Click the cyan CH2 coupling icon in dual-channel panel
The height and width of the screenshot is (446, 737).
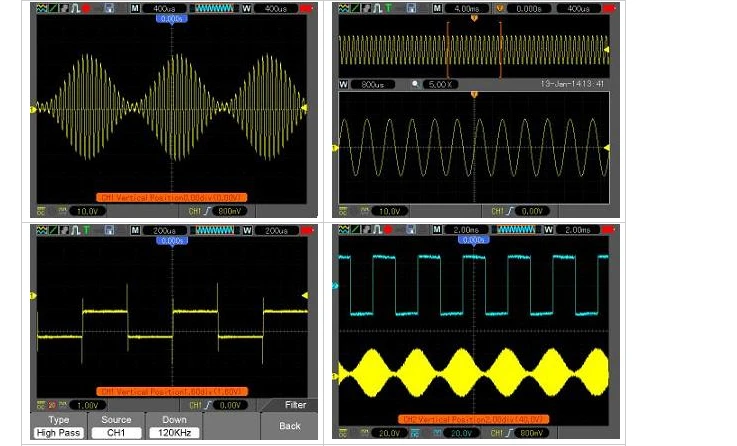pos(415,433)
